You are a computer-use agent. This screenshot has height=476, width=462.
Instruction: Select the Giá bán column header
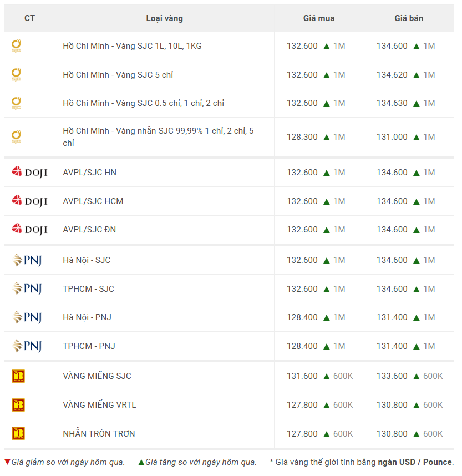coord(409,18)
